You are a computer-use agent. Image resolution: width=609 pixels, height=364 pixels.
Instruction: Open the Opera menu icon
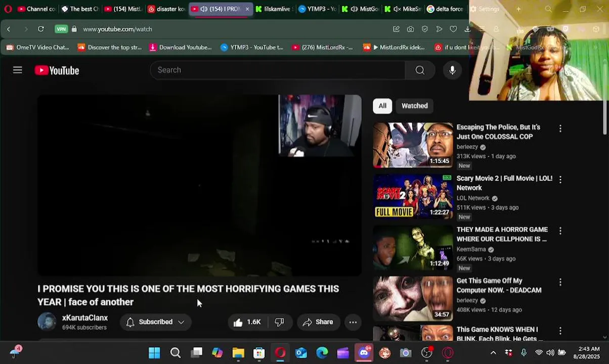(x=8, y=9)
